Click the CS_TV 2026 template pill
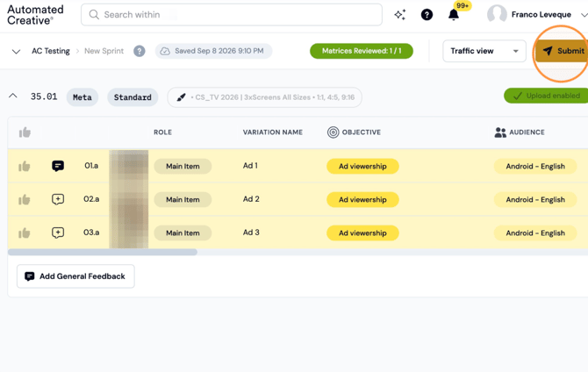 click(265, 97)
